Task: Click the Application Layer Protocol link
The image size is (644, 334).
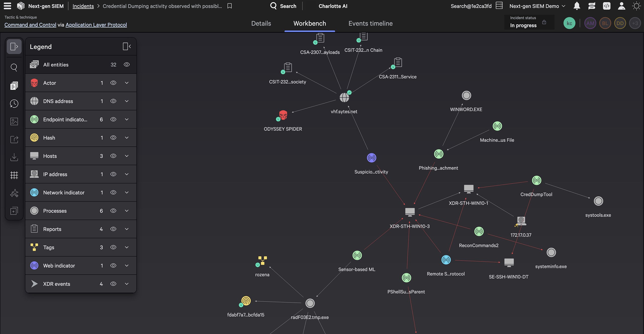Action: click(x=96, y=25)
